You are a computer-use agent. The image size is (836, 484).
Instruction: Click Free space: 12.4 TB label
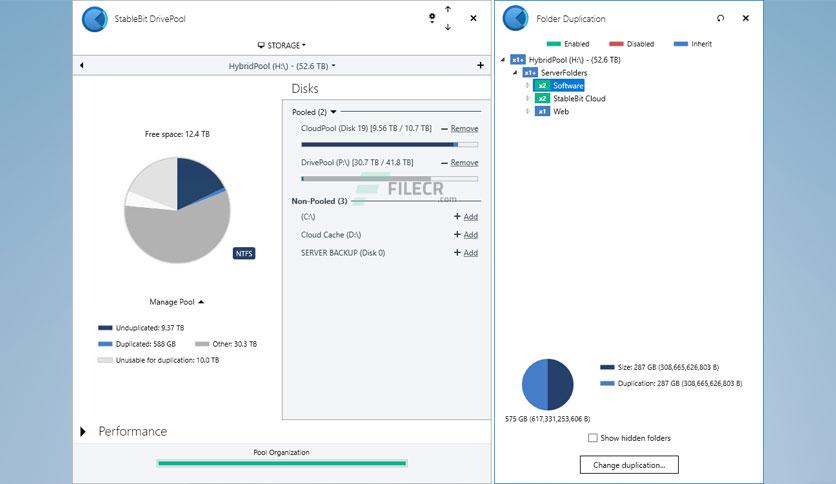pyautogui.click(x=177, y=134)
